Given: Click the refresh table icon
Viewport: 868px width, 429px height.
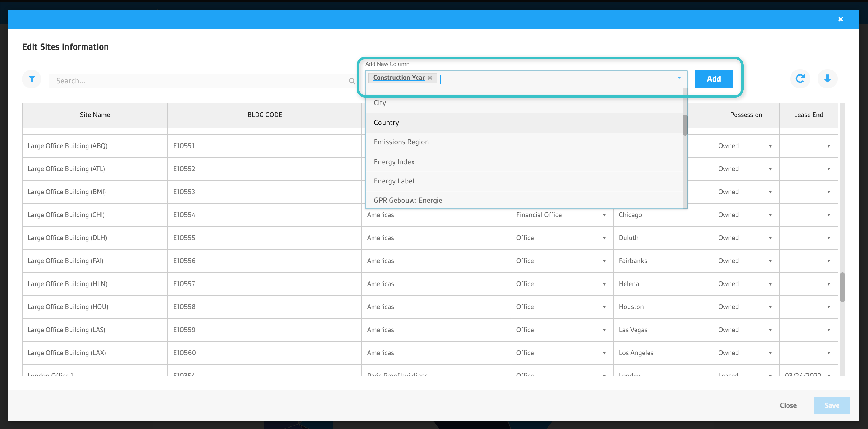Looking at the screenshot, I should (x=800, y=79).
